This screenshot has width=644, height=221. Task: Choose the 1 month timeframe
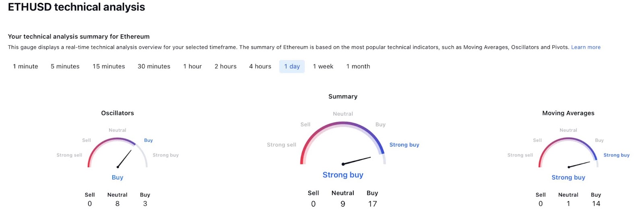coord(358,66)
